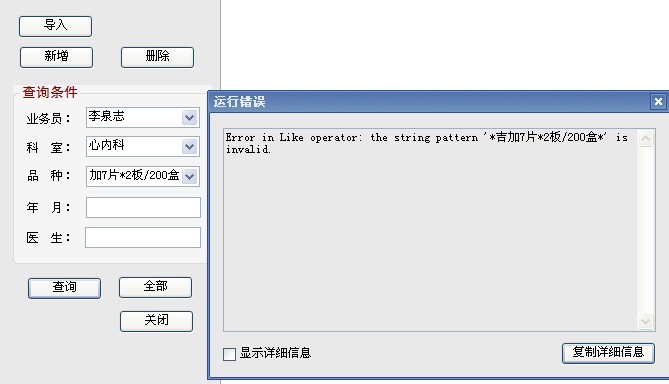Click the 新增 add button
This screenshot has height=384, width=669.
coord(56,57)
